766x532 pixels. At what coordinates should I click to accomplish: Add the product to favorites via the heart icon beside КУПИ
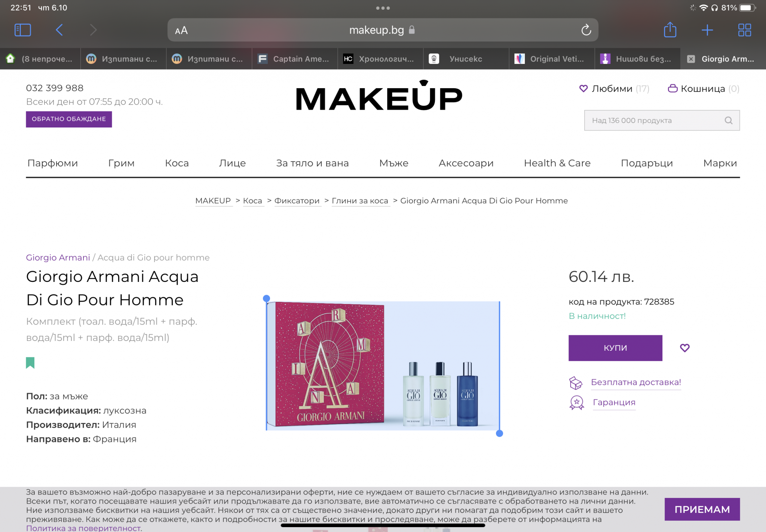point(684,348)
